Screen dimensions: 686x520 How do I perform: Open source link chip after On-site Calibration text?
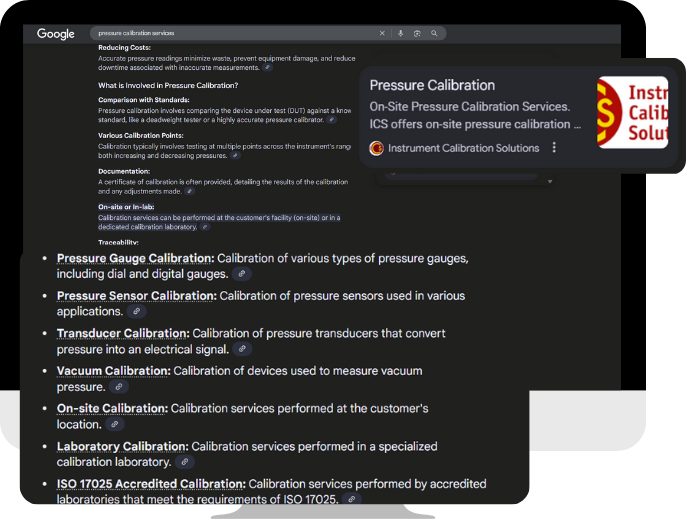115,425
